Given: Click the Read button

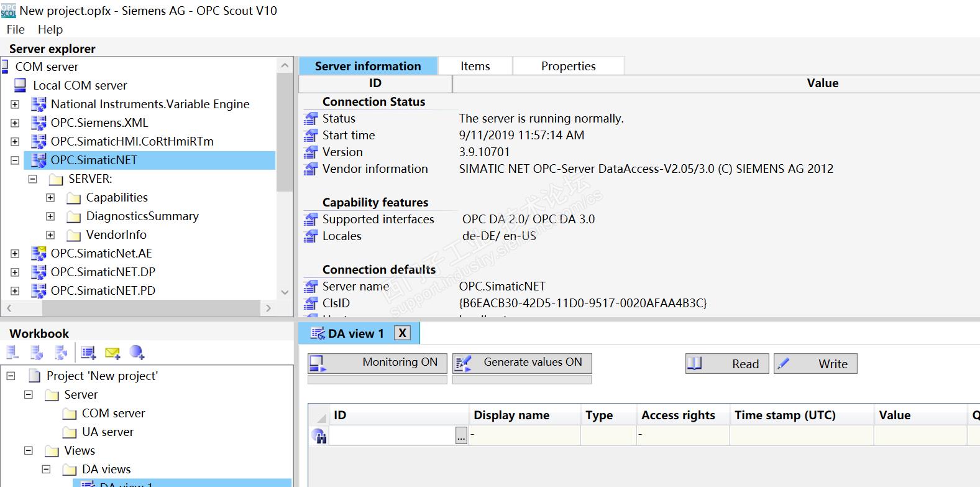Looking at the screenshot, I should click(x=727, y=364).
